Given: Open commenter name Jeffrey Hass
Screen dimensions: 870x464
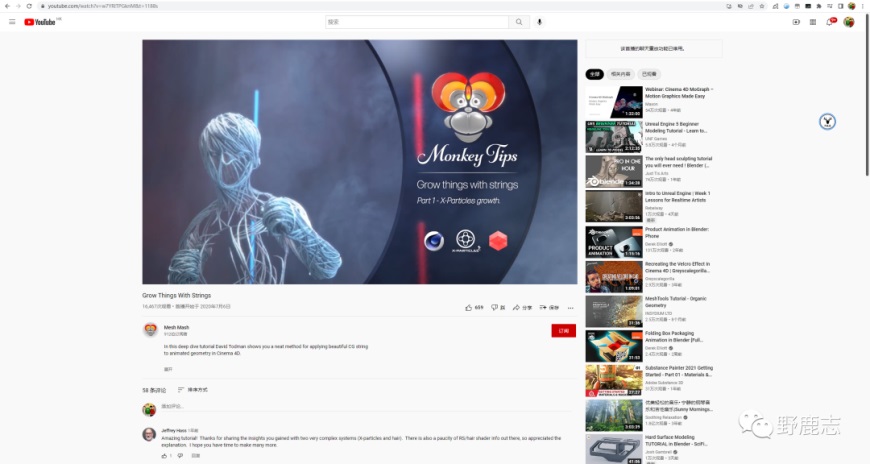Looking at the screenshot, I should [174, 431].
